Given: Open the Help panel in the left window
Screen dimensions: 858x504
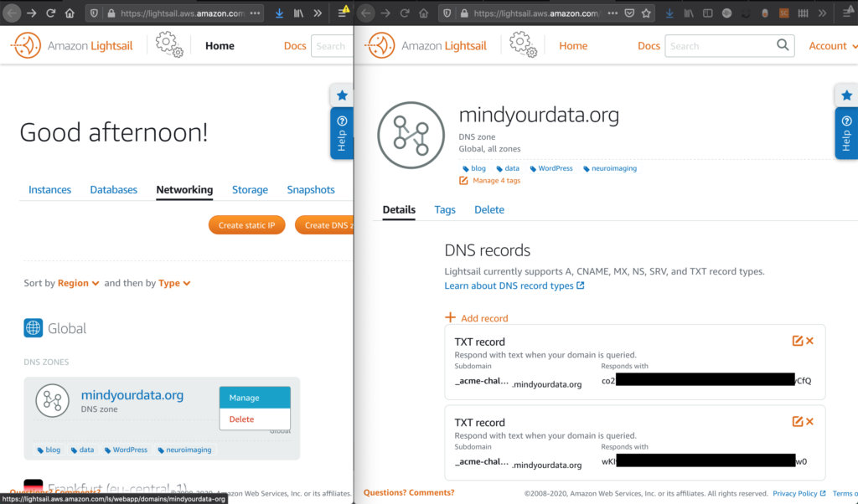Looking at the screenshot, I should click(342, 133).
